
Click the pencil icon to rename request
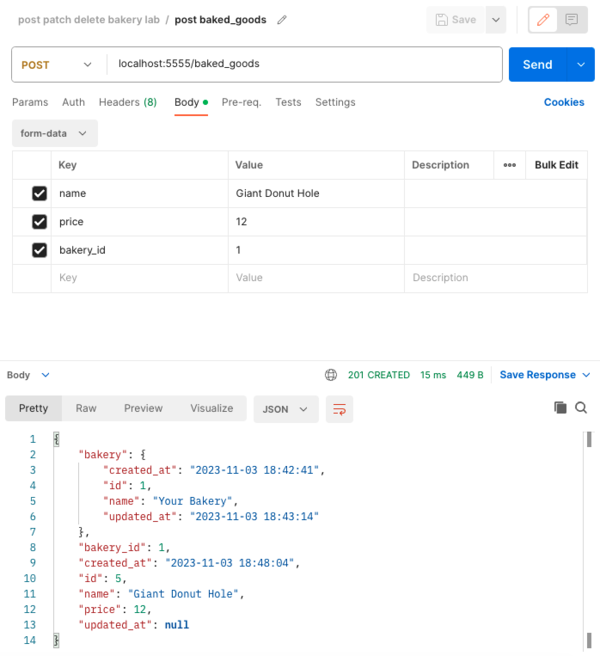pyautogui.click(x=282, y=20)
